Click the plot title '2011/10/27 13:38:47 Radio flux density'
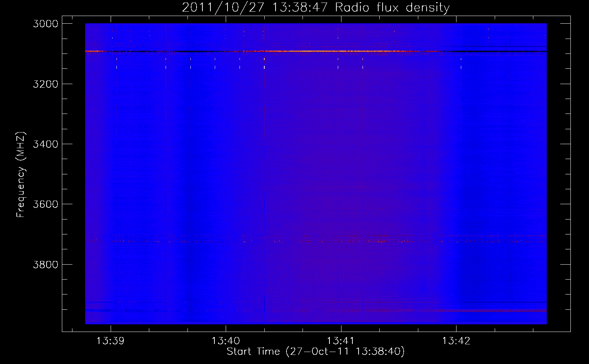Screen dimensions: 589x364 click(316, 7)
